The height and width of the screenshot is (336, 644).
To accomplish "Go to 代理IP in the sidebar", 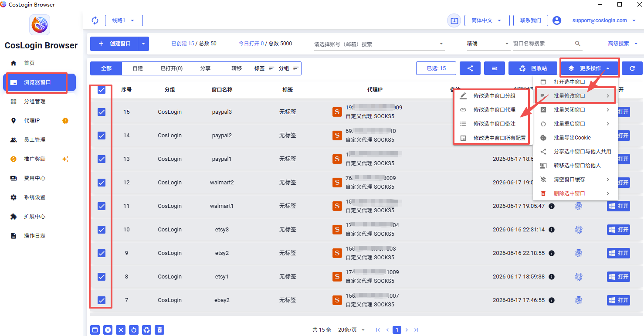I will [x=40, y=121].
